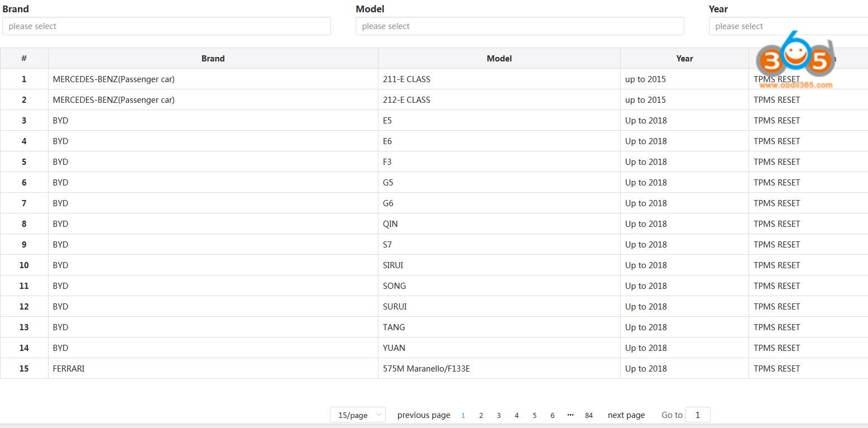
Task: Select page 5 in pagination
Action: [x=534, y=415]
